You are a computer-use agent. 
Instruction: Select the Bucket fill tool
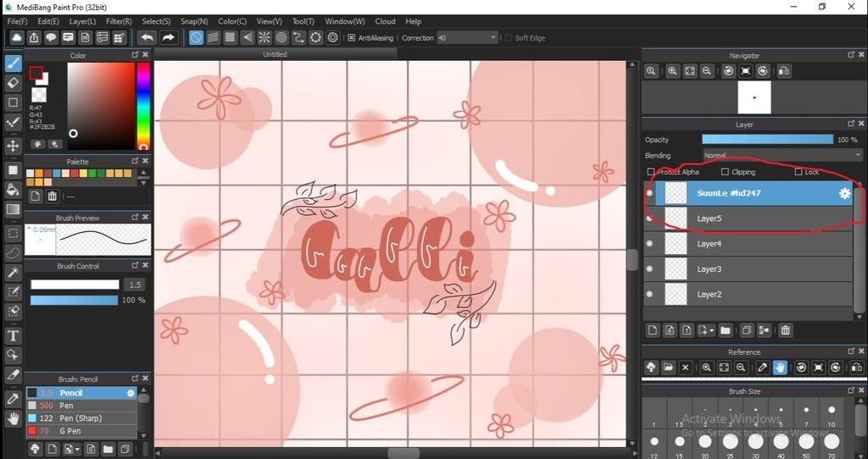coord(14,190)
